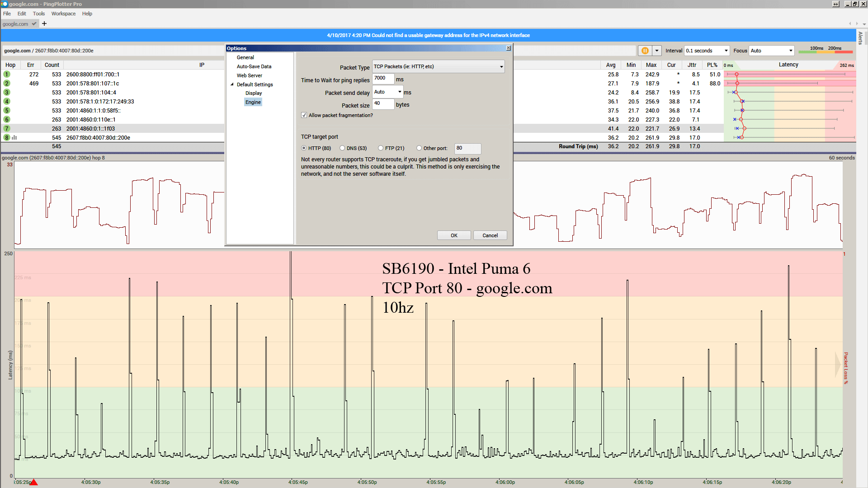
Task: Toggle Allow packet fragmentation checkbox
Action: click(304, 115)
